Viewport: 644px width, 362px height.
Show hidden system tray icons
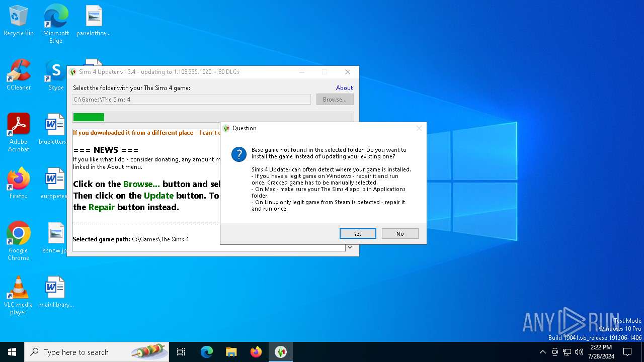click(x=542, y=352)
